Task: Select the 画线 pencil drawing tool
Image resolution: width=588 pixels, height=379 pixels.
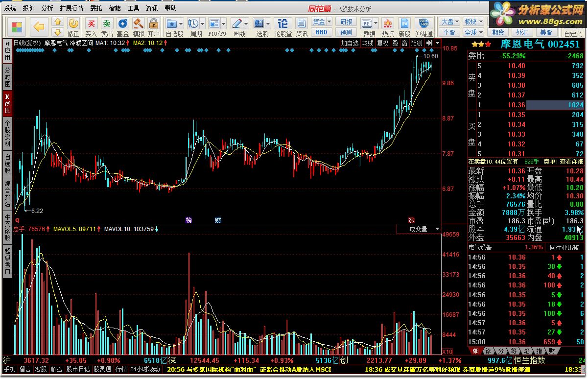Action: coord(236,24)
